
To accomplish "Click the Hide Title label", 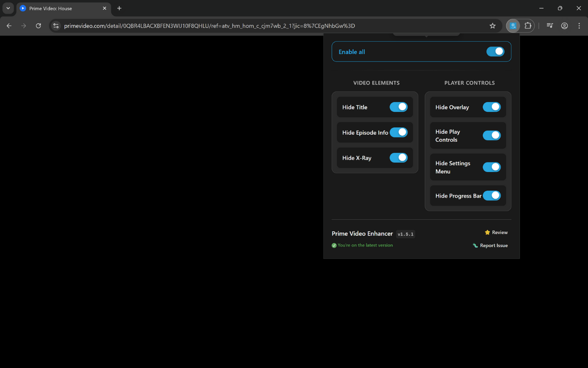I will pos(355,107).
